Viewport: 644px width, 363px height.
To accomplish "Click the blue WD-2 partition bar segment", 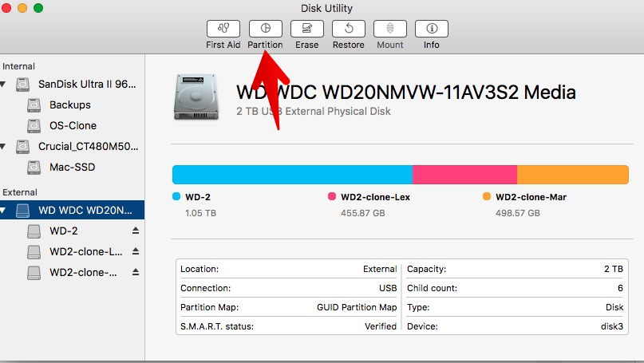I will [292, 175].
